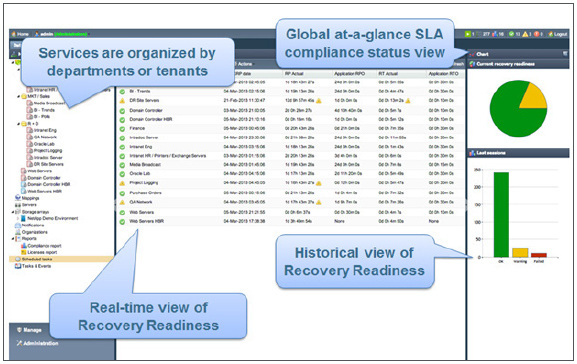Open the MKT / Sales folder icon
Screen dimensions: 577x364
click(24, 96)
